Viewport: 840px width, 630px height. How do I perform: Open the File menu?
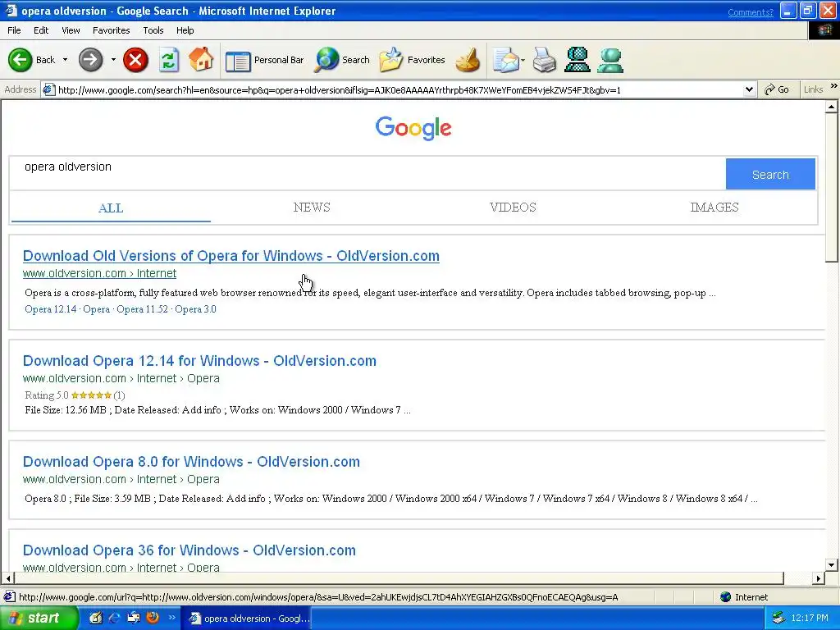(x=14, y=30)
